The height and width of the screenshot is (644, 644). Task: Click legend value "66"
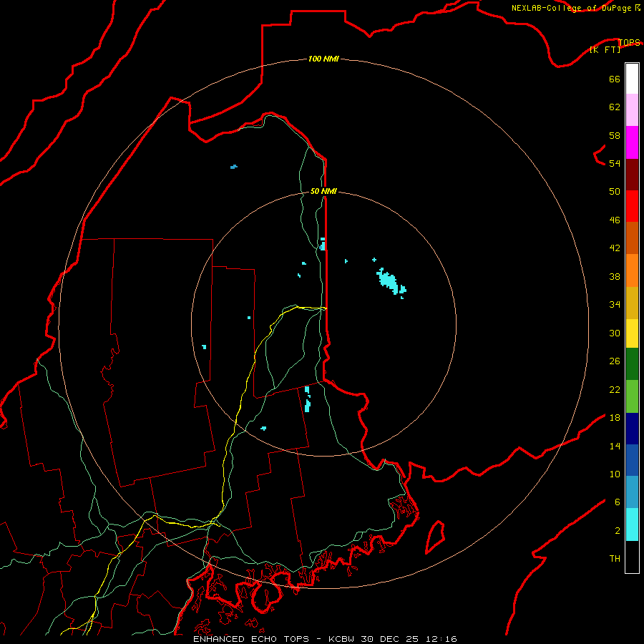tap(615, 79)
